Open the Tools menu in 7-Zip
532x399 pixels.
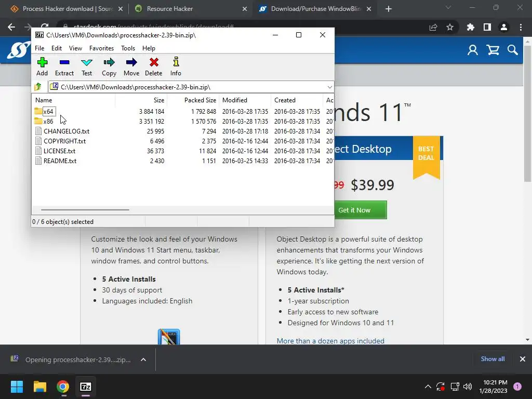tap(128, 48)
